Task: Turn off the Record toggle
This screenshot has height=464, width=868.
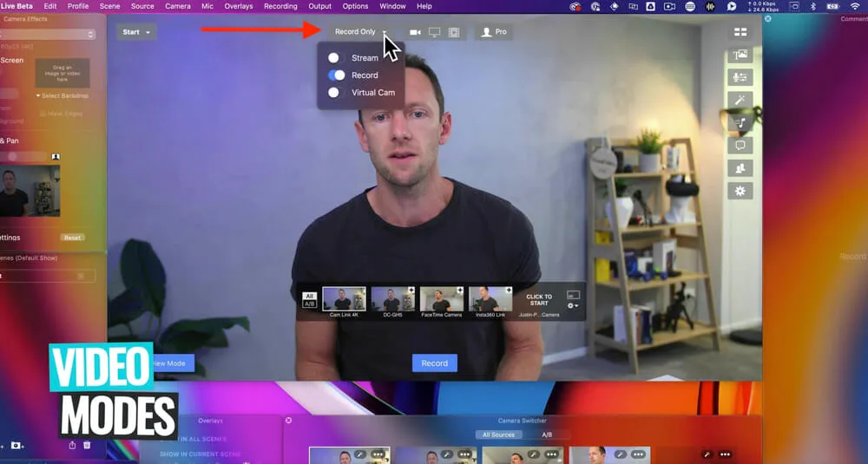Action: [336, 75]
